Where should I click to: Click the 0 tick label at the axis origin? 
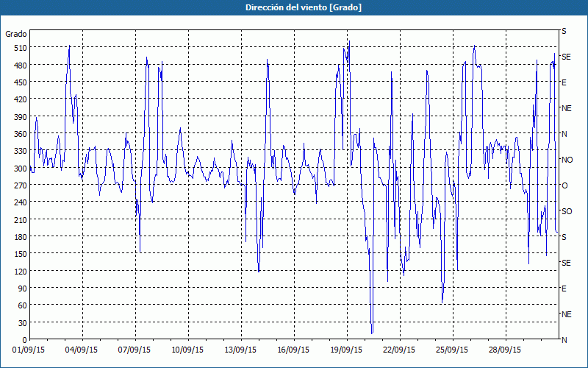25,340
